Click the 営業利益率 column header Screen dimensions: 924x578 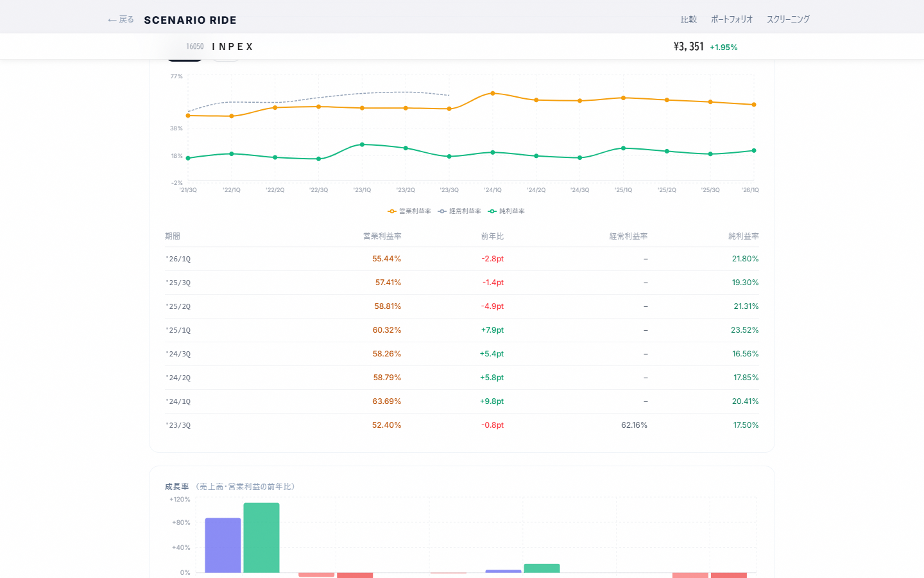[x=382, y=236]
